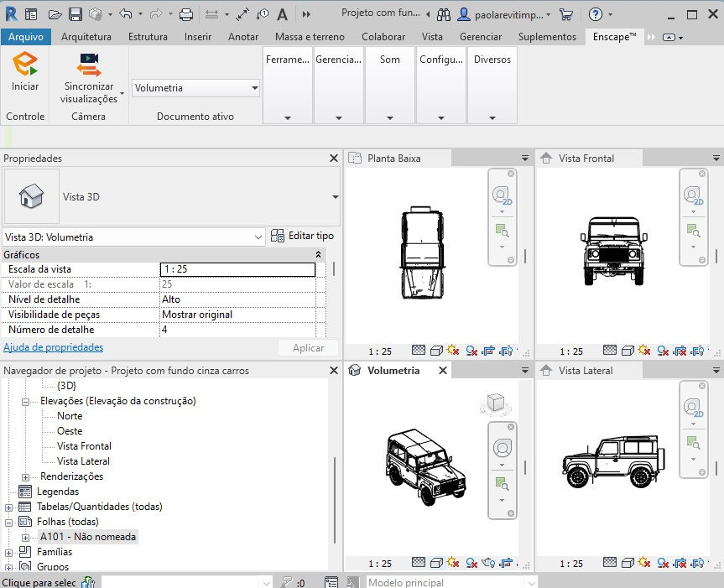
Task: Switch to the Arquitetura ribbon tab
Action: pyautogui.click(x=86, y=37)
